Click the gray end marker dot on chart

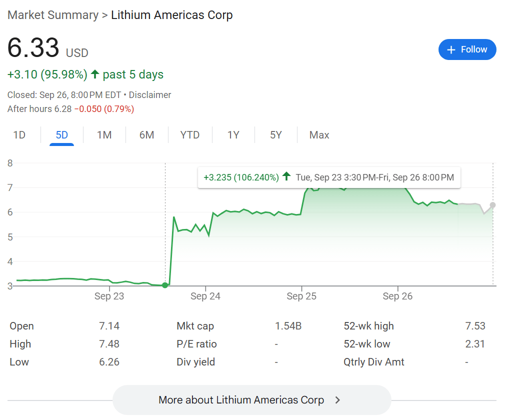point(492,205)
